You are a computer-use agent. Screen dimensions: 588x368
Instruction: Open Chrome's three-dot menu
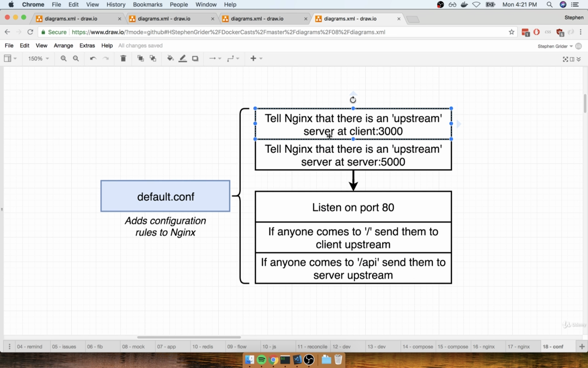581,32
